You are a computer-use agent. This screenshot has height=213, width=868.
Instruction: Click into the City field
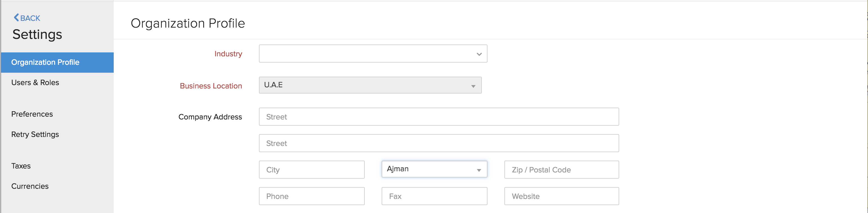tap(311, 170)
